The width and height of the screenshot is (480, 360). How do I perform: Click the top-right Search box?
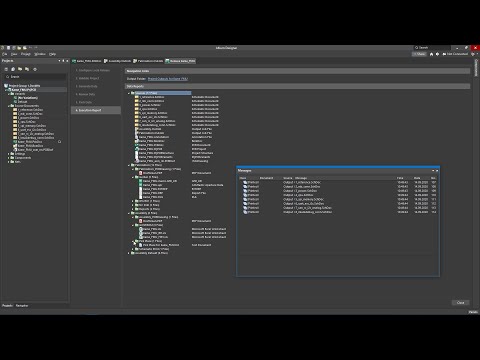432,48
